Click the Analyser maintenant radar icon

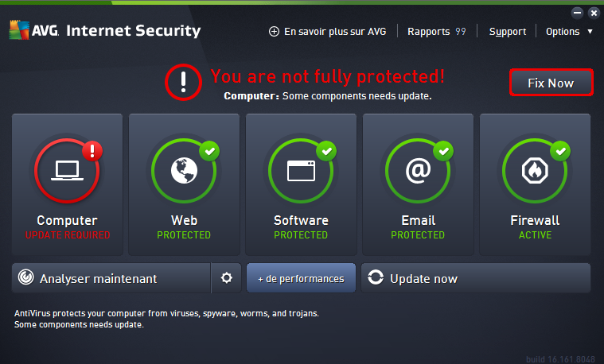[x=26, y=277]
